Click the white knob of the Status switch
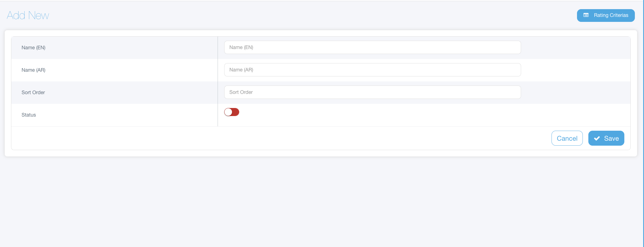 pos(228,112)
